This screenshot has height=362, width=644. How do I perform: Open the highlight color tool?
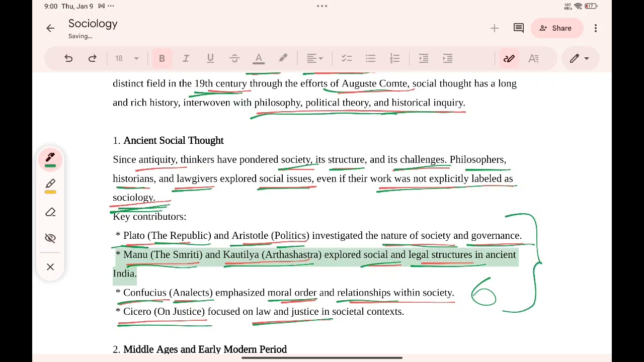pos(283,58)
